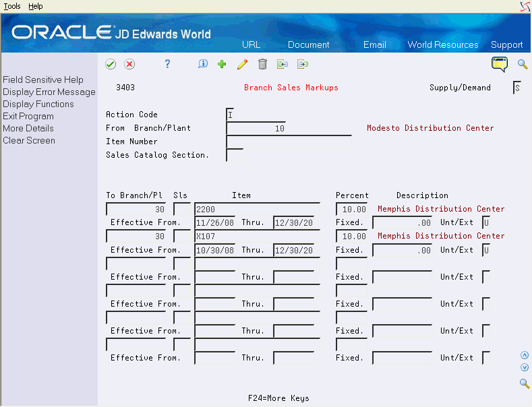Screen dimensions: 532x407
Task: Open the Help menu
Action: [35, 6]
